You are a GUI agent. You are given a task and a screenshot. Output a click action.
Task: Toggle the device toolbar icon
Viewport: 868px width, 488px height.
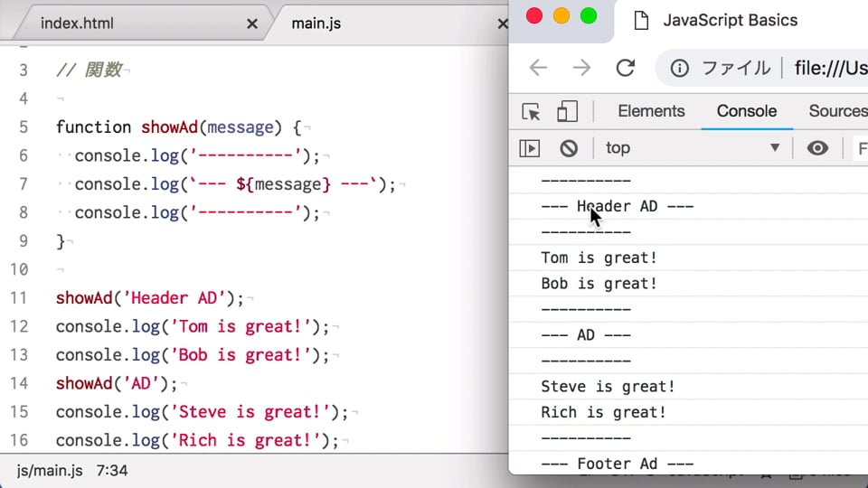pos(567,111)
